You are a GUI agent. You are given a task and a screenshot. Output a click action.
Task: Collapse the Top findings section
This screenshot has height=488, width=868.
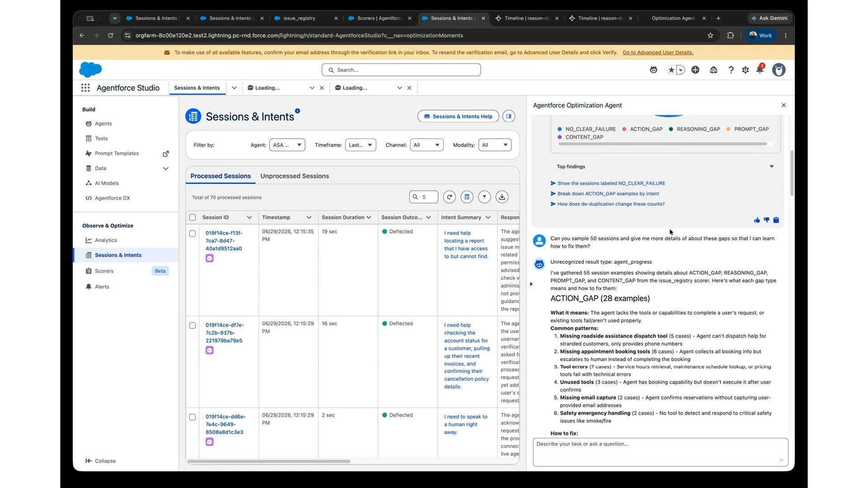click(771, 167)
